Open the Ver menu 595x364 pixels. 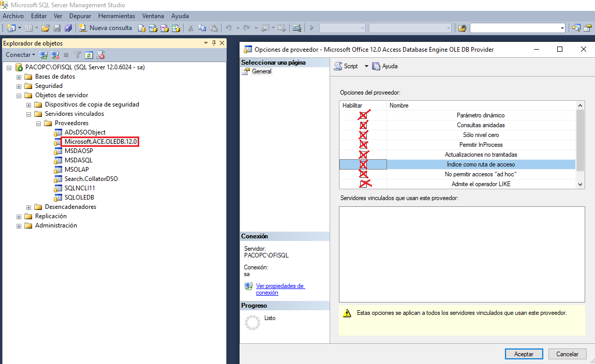[58, 16]
